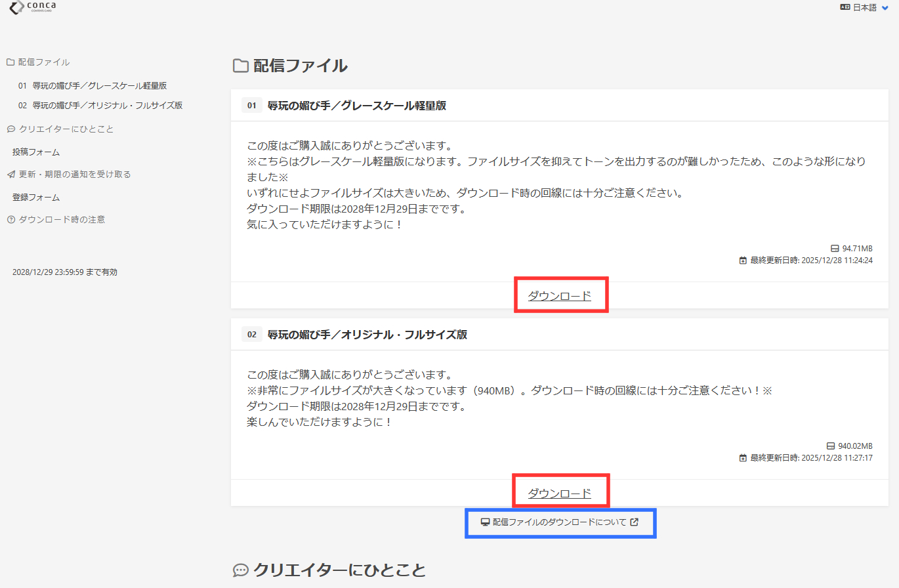Click the speech bubble icon in sidebar
This screenshot has width=899, height=588.
pyautogui.click(x=10, y=129)
